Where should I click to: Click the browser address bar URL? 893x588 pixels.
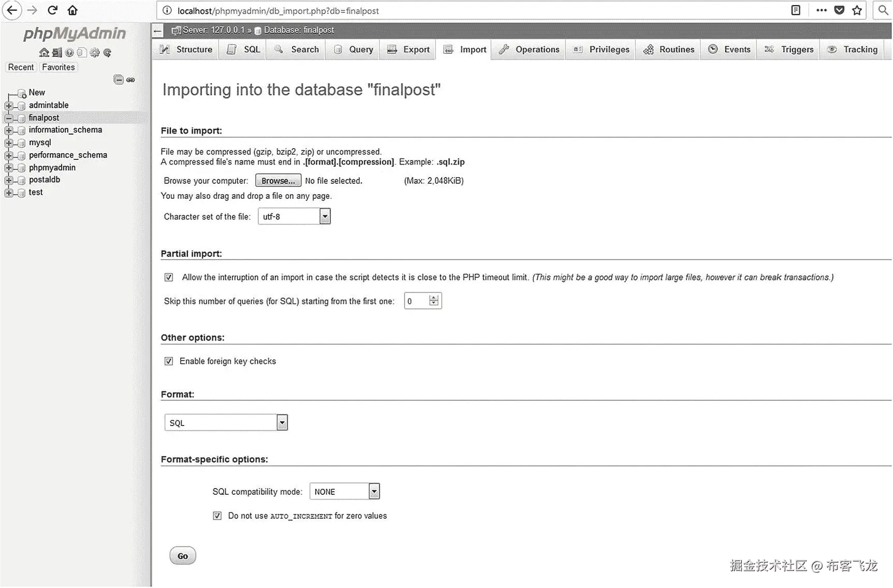(x=278, y=11)
